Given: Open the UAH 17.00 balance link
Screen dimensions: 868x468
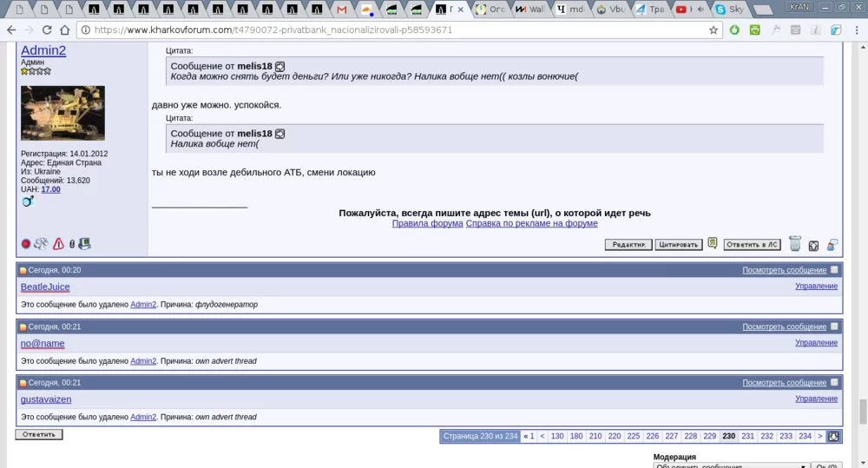Looking at the screenshot, I should (x=51, y=189).
